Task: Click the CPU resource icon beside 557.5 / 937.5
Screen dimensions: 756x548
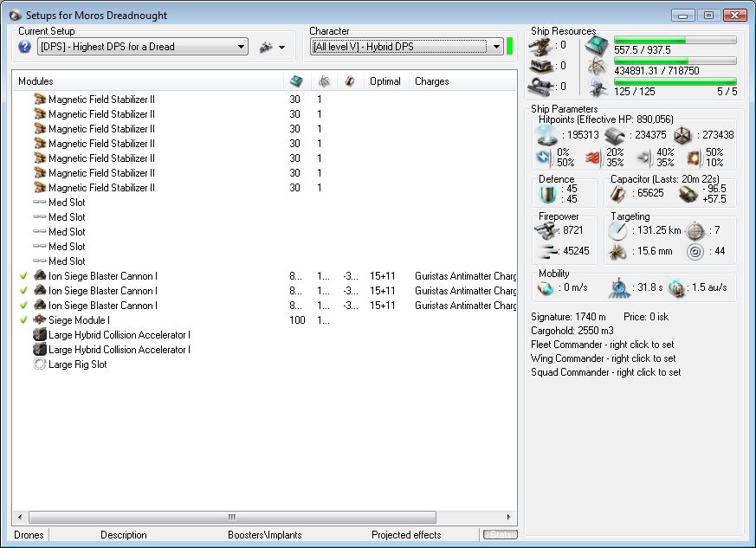Action: 597,46
